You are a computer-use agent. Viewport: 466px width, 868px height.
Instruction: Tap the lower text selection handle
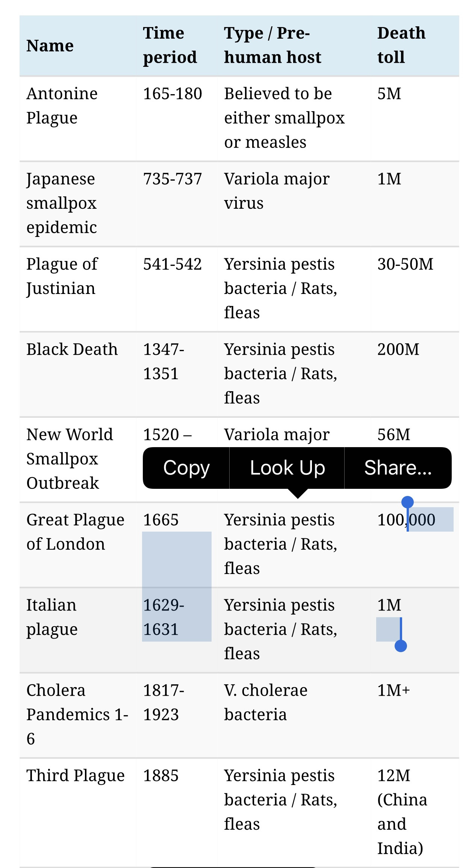(401, 646)
